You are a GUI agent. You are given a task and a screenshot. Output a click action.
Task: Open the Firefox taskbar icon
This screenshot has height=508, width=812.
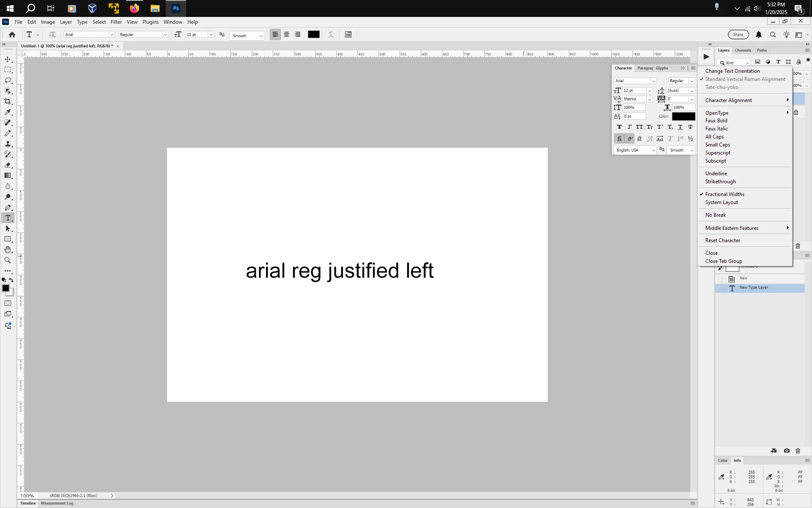134,8
